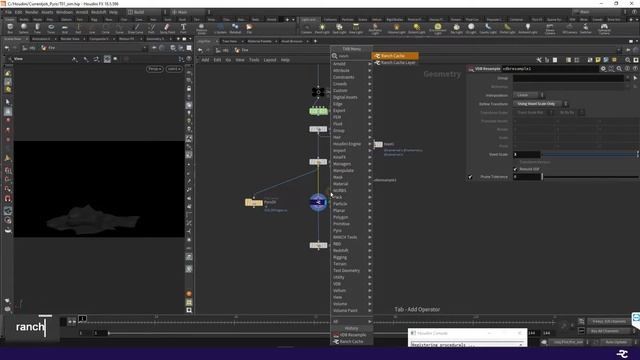Switch to the Render View pane tab
Screen dimensions: 640x360
coord(70,39)
